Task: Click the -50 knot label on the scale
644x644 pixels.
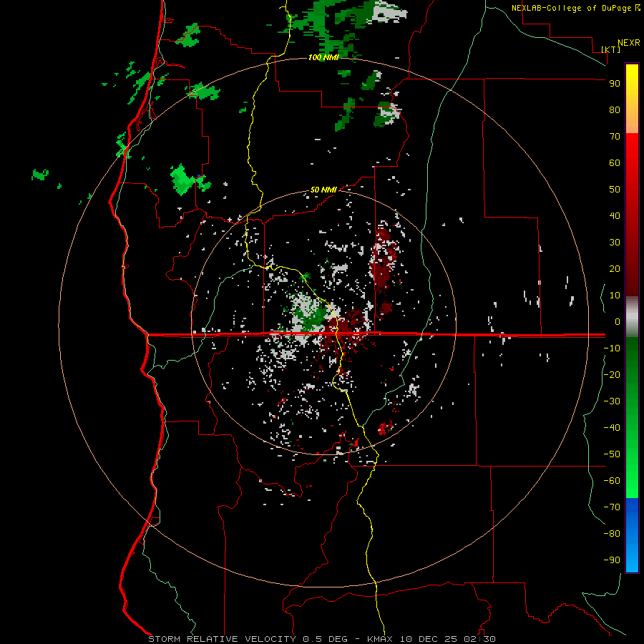Action: [612, 454]
